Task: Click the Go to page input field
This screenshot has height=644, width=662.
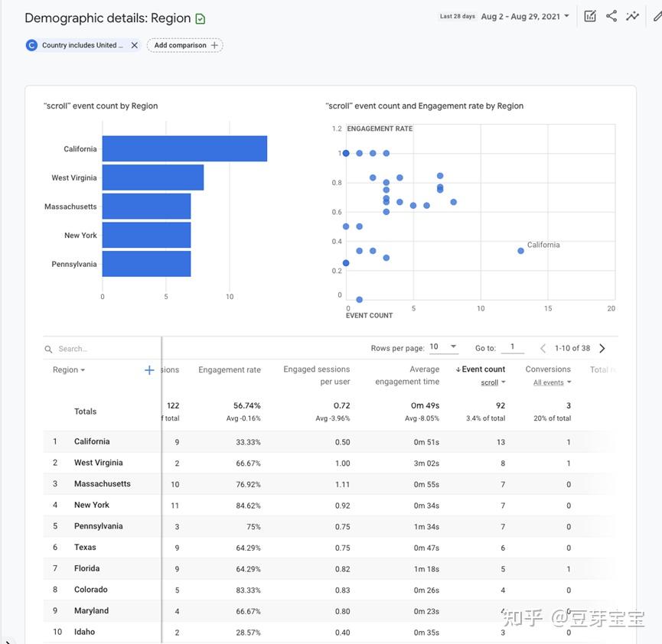Action: tap(513, 346)
